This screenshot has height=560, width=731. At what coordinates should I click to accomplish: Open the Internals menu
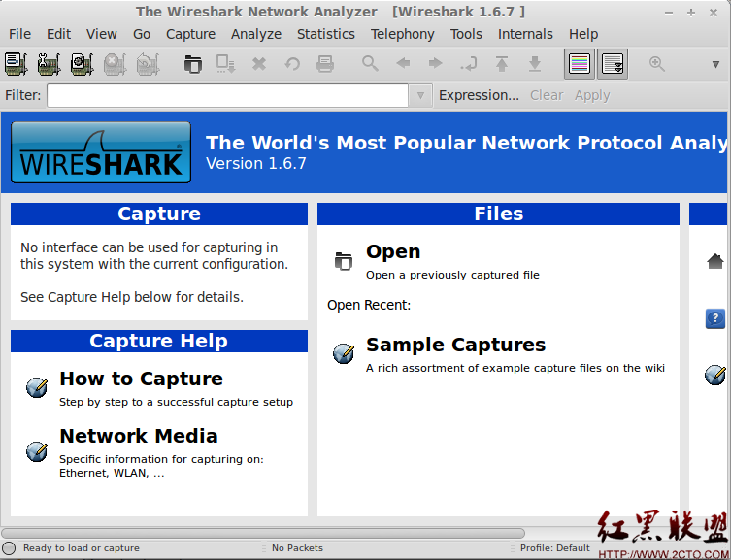(525, 34)
